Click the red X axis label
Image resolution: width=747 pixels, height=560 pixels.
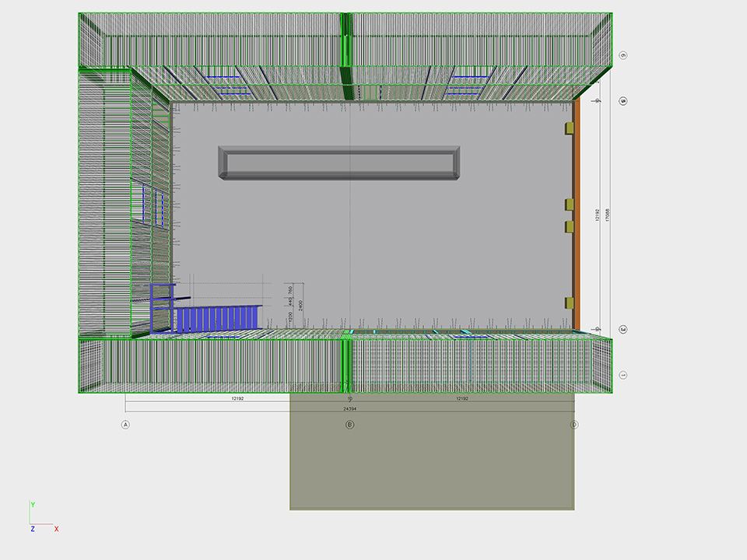[x=57, y=529]
